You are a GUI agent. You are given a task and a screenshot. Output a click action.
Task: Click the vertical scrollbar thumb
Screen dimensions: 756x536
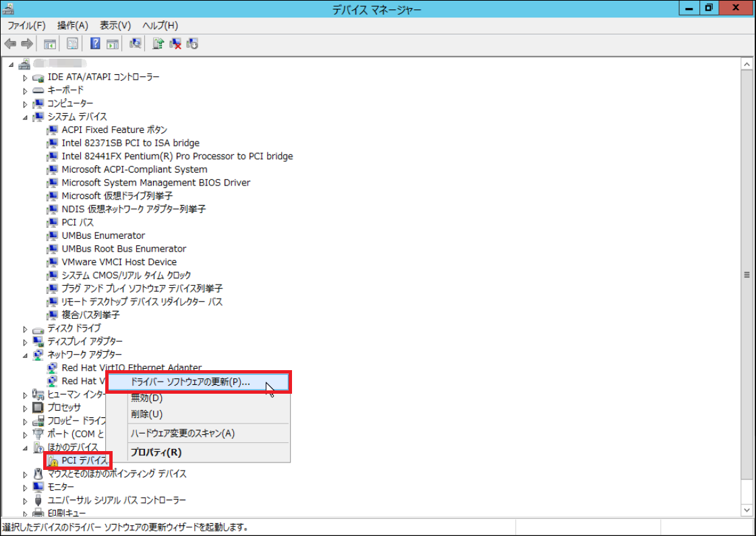(747, 275)
